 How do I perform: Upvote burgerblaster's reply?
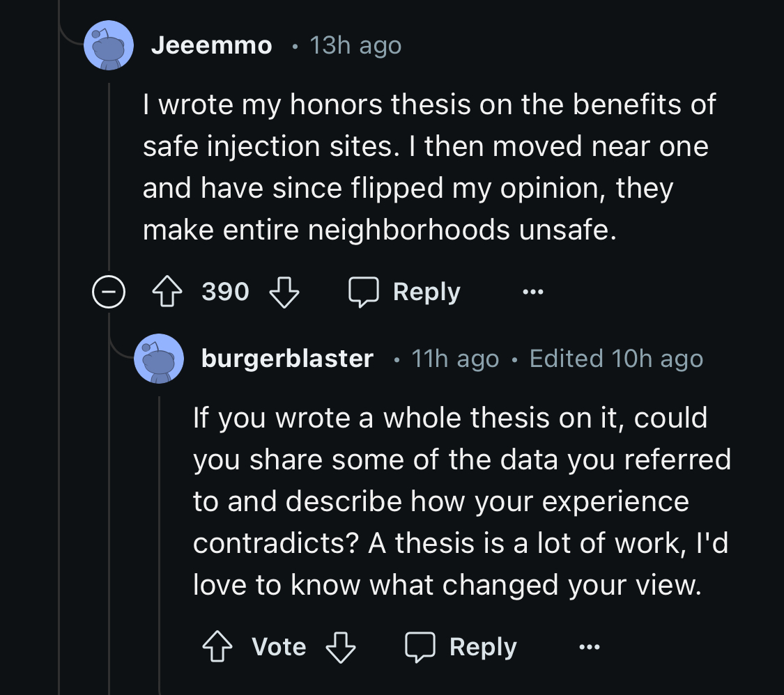coord(217,647)
